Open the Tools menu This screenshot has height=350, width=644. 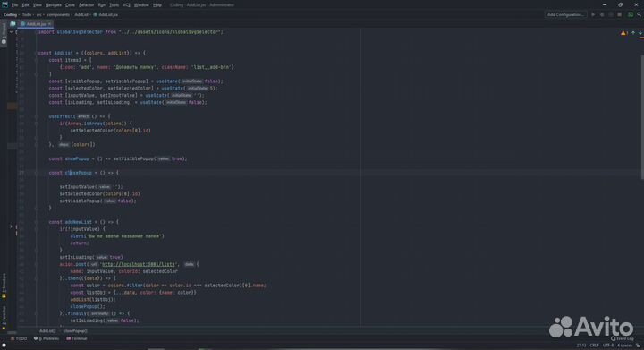(114, 5)
